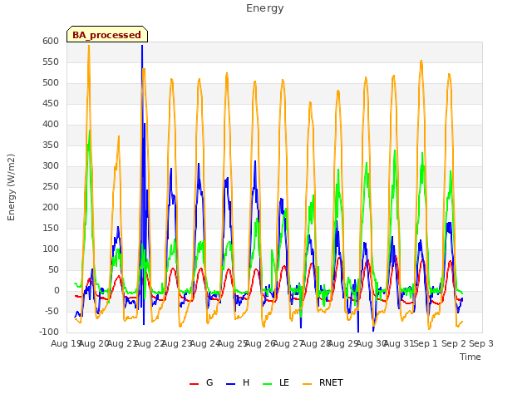Screen dimensions: 532x399
Task: Click the 'Sep 1' x-axis date label
Action: tap(426, 343)
